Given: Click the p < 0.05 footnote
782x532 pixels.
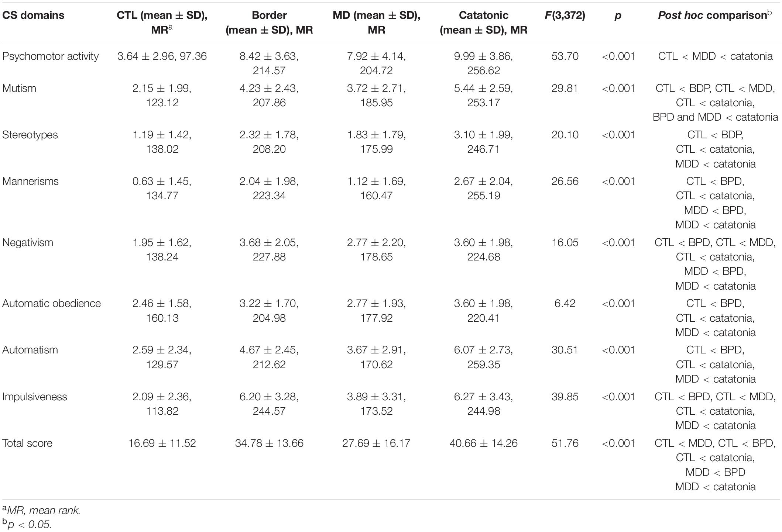Looking at the screenshot, I should [x=27, y=525].
